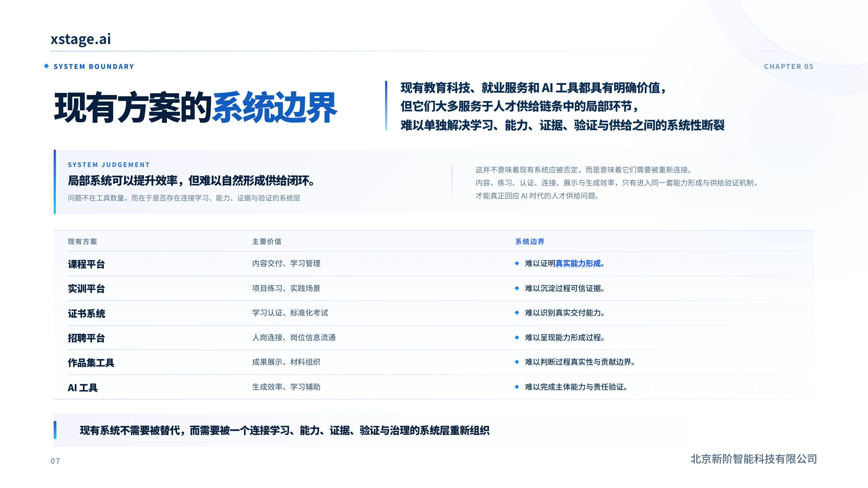Click the diamond bullet in the 课程平台 row
The width and height of the screenshot is (868, 488).
pos(517,263)
